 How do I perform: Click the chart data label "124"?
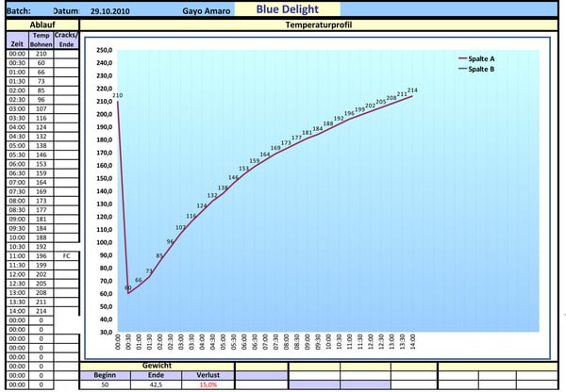202,206
